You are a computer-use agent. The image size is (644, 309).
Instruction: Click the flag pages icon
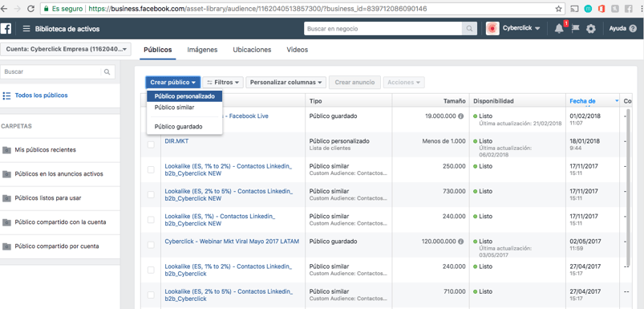575,29
